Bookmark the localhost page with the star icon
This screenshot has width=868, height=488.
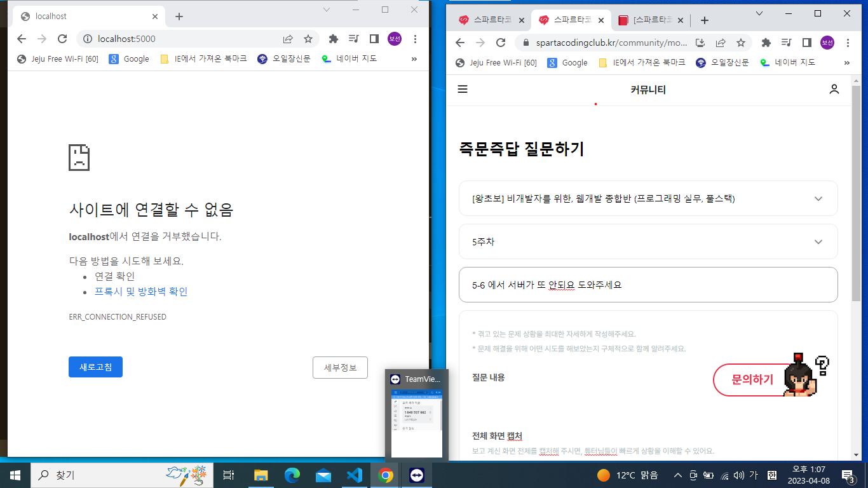[308, 39]
